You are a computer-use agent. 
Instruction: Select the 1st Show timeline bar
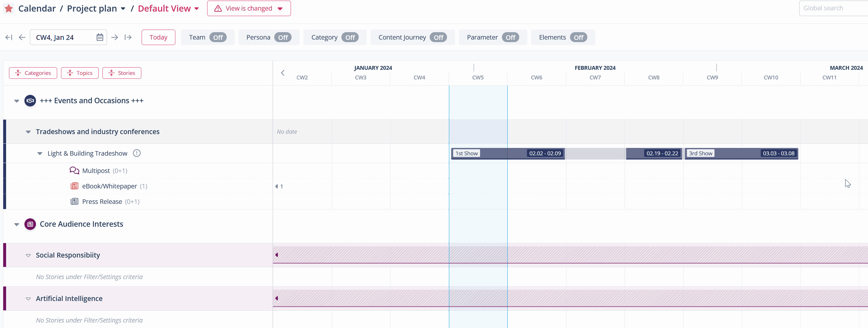pyautogui.click(x=508, y=153)
